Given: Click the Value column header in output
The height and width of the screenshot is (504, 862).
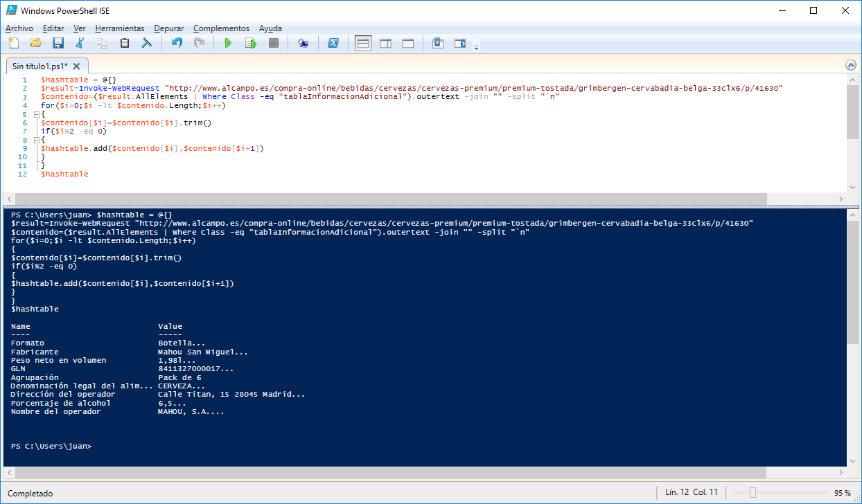Looking at the screenshot, I should 170,326.
